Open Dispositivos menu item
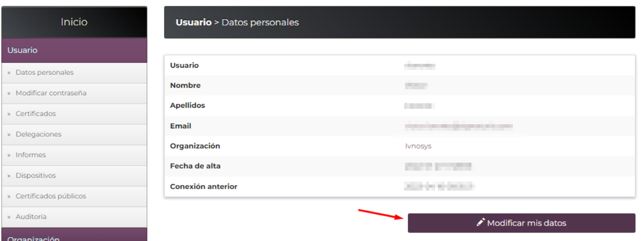Screen dimensions: 644x241 74,176
